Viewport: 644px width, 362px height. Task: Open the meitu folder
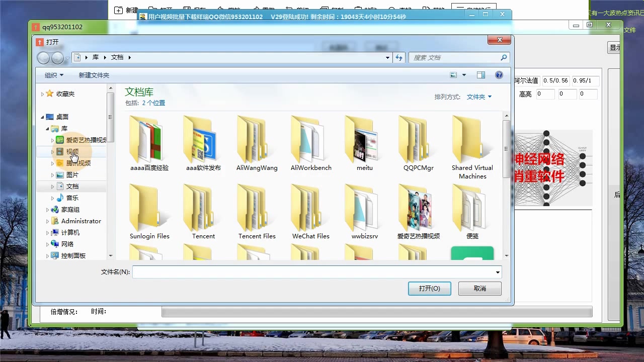(x=365, y=143)
